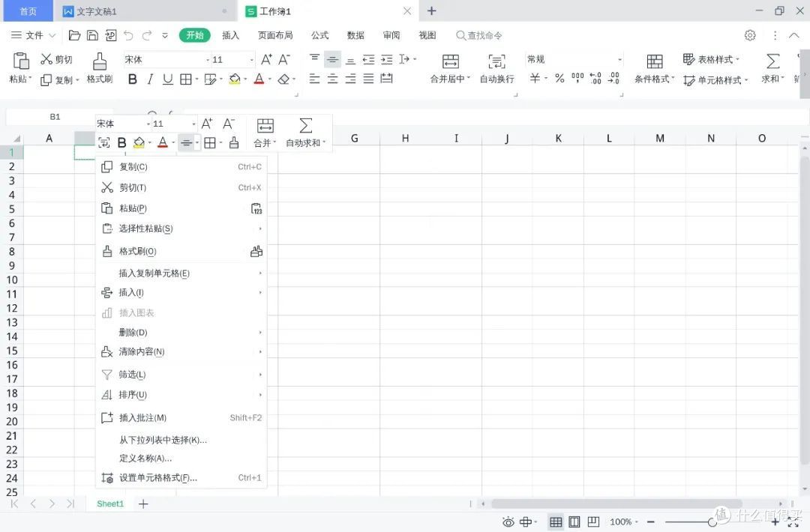
Task: Click the Undo arrow icon
Action: (129, 35)
